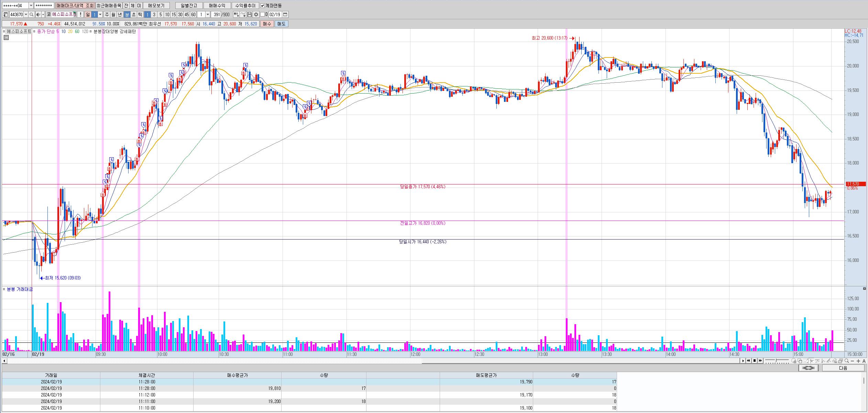
Task: Click the chart play button
Action: pos(743,361)
